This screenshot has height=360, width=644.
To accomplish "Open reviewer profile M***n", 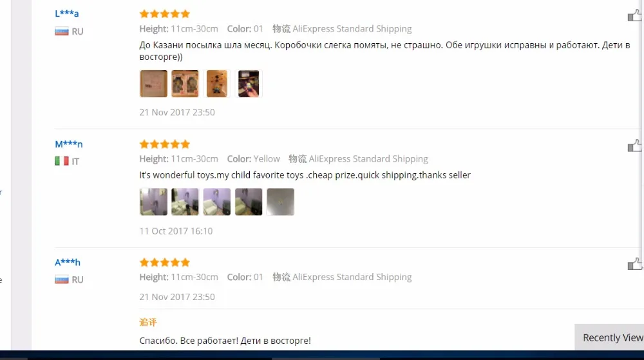I will point(69,144).
